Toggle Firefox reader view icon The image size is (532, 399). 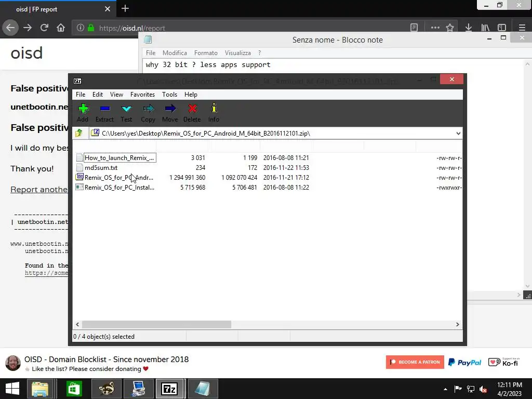point(414,28)
